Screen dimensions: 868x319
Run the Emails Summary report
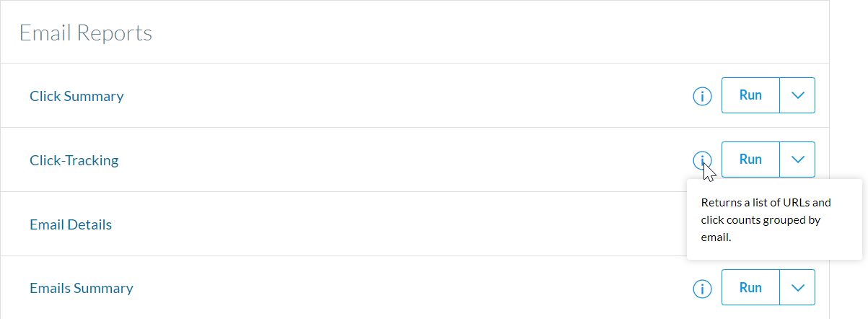pos(750,287)
